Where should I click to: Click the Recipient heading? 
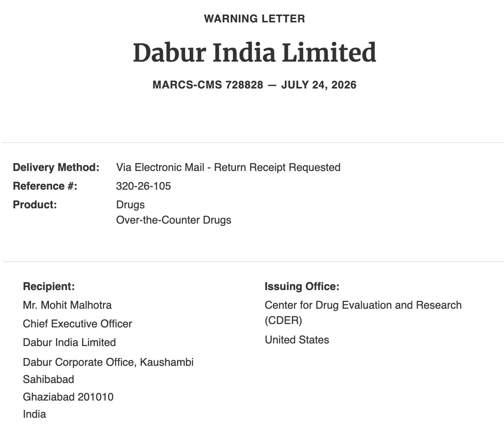coord(49,286)
